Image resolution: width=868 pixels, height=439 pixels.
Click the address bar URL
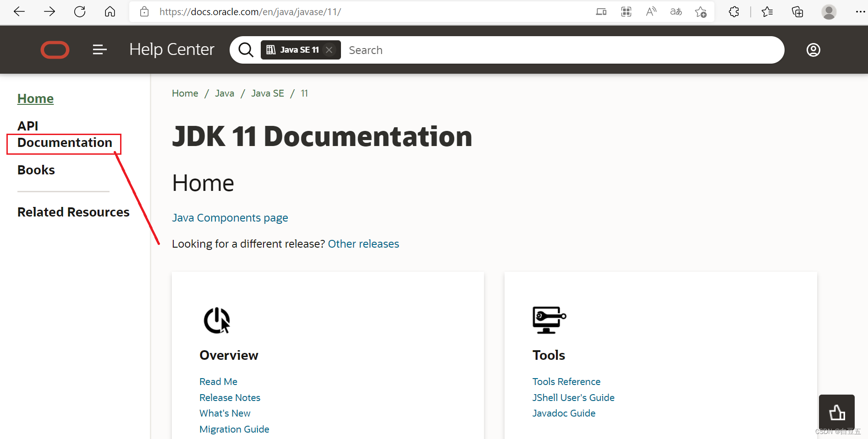click(250, 12)
